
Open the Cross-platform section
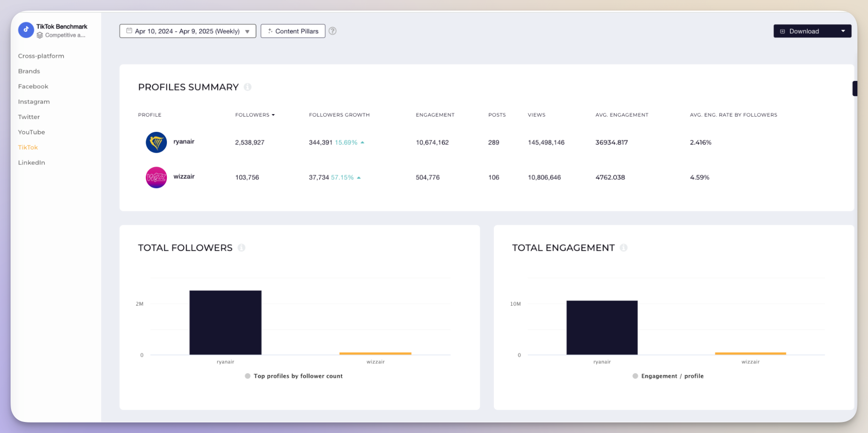tap(41, 56)
